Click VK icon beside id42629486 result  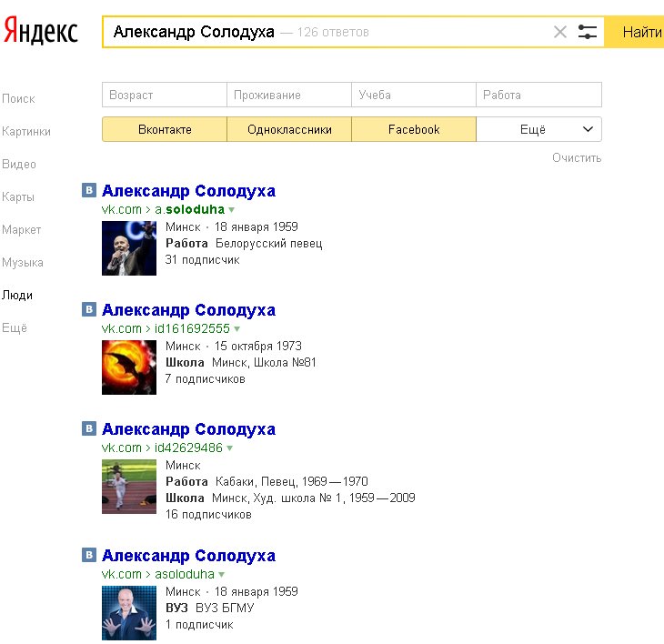(x=89, y=428)
